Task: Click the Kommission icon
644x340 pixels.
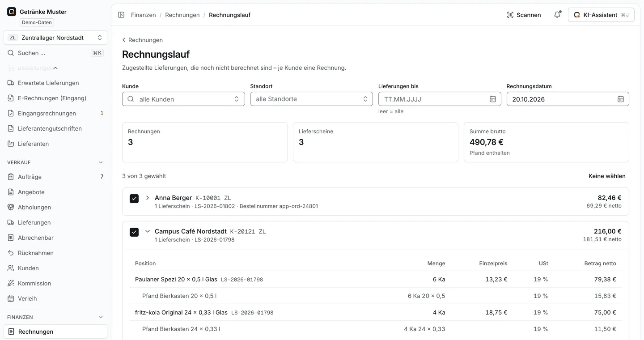Action: (x=11, y=283)
